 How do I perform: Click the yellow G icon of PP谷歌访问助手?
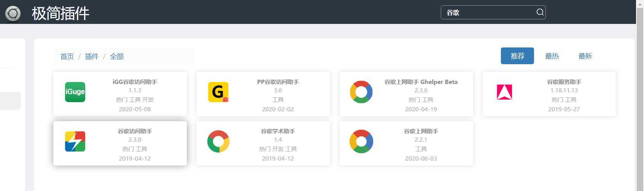[x=218, y=92]
